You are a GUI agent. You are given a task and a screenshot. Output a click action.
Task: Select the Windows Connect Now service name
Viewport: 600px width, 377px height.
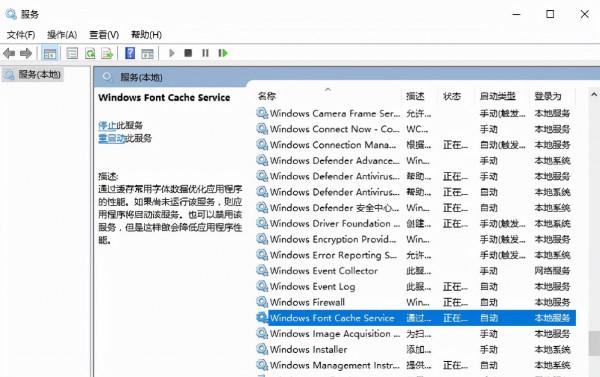point(335,129)
